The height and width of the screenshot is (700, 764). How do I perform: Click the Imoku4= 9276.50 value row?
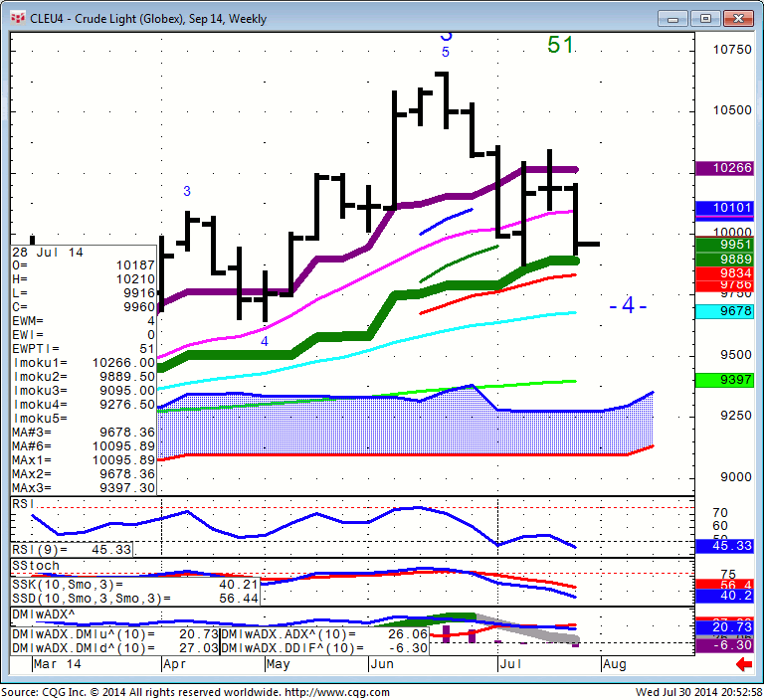click(84, 405)
